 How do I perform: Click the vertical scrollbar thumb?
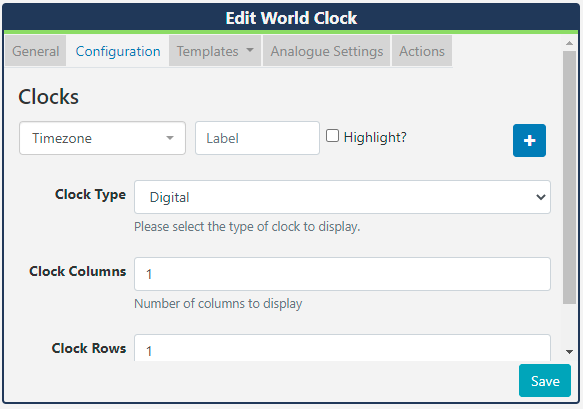pyautogui.click(x=569, y=178)
